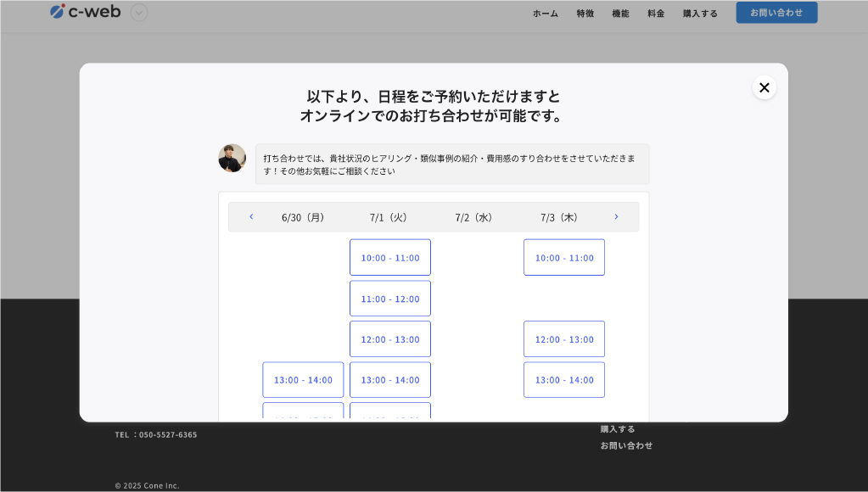The width and height of the screenshot is (868, 492).
Task: Open 特徴 in the top navigation
Action: point(585,14)
